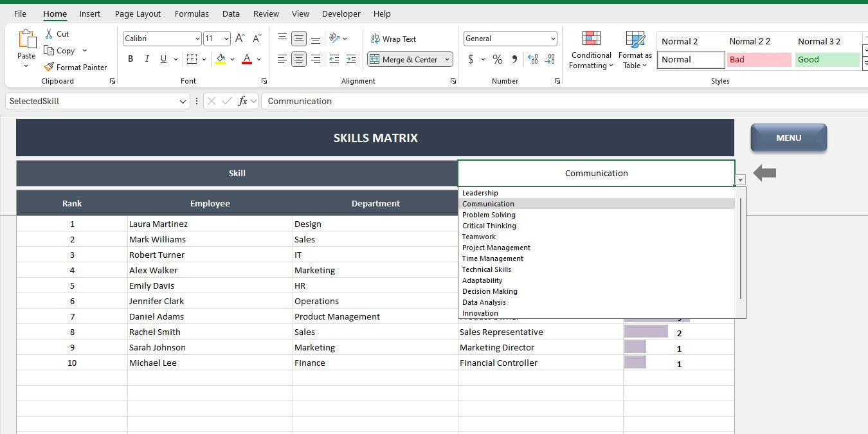The width and height of the screenshot is (868, 434).
Task: Cut the selection with the scissors icon
Action: pyautogui.click(x=49, y=33)
